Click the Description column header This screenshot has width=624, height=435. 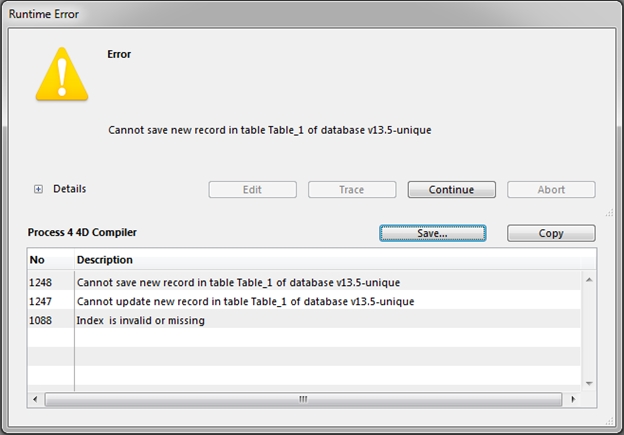[x=300, y=260]
